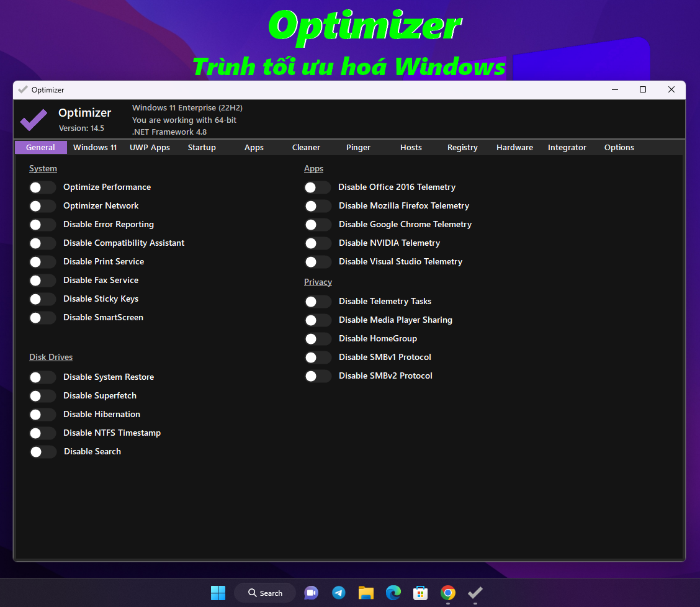This screenshot has width=700, height=607.
Task: Open the Pinger tab
Action: (359, 147)
